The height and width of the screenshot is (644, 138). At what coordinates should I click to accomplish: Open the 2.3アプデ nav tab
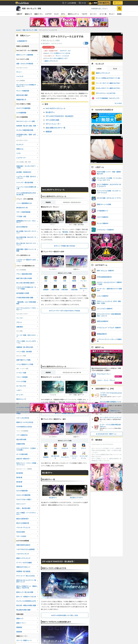(x=48, y=14)
